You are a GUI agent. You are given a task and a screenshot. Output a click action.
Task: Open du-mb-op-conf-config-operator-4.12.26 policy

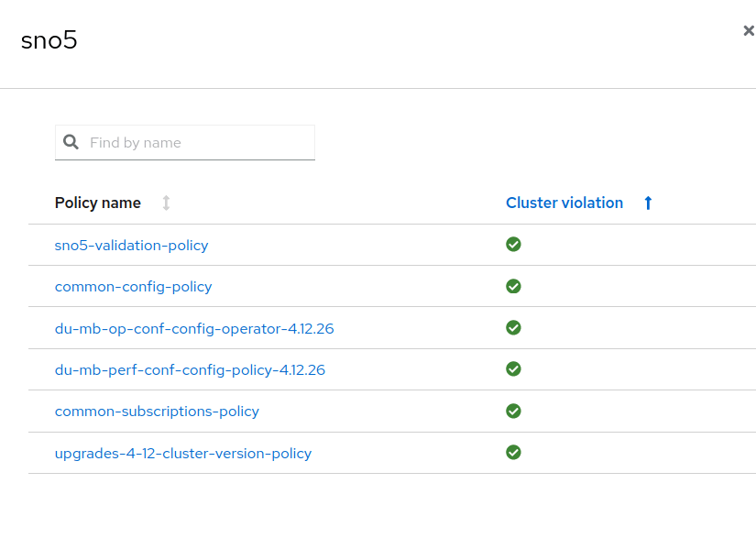(x=194, y=328)
